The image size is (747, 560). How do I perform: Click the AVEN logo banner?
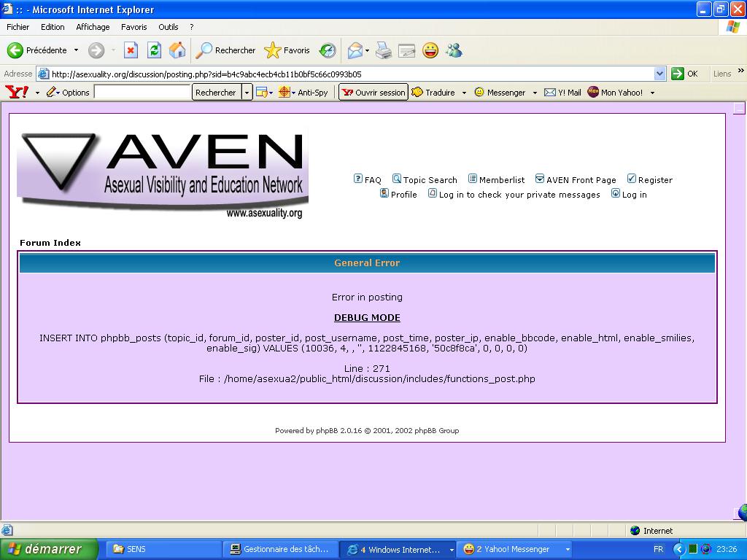(x=163, y=172)
